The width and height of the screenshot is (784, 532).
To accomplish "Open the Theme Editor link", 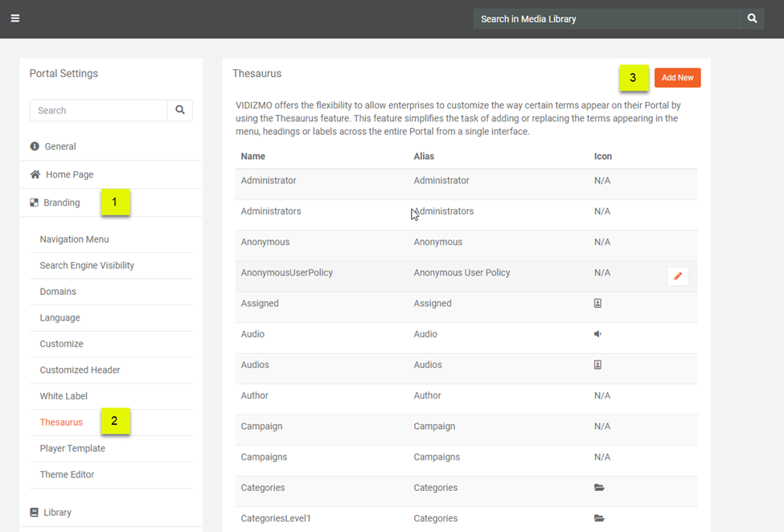I will click(x=67, y=474).
